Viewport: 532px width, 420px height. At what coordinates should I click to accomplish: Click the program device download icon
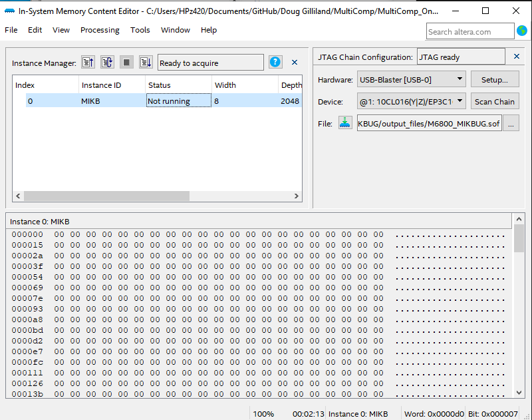(345, 123)
